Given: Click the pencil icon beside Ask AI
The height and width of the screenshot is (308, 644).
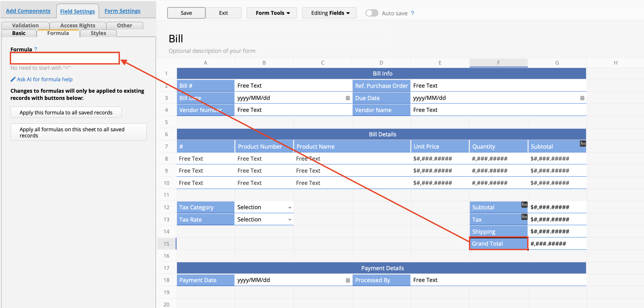Looking at the screenshot, I should point(13,79).
